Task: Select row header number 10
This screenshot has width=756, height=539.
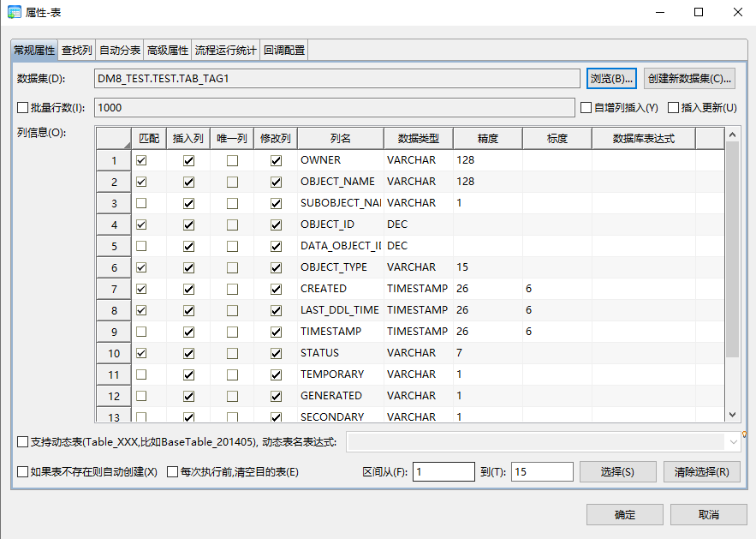Action: 114,353
